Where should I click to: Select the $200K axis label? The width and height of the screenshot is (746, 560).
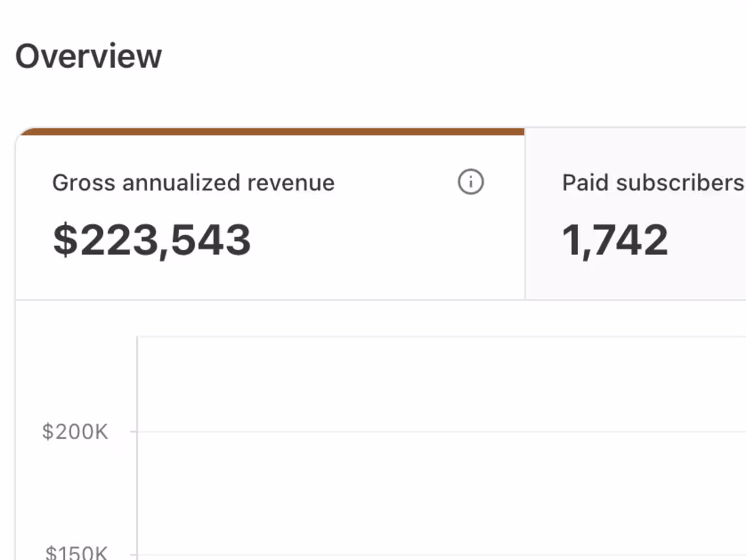pos(75,432)
